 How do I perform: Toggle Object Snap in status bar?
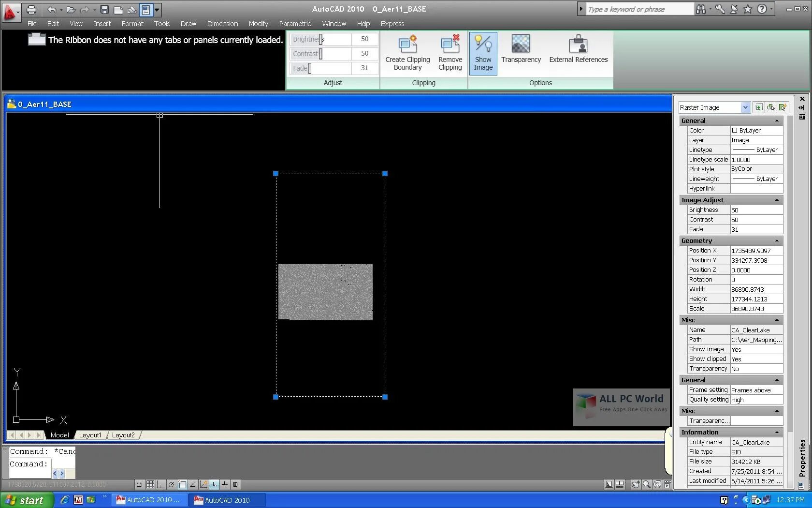coord(182,484)
